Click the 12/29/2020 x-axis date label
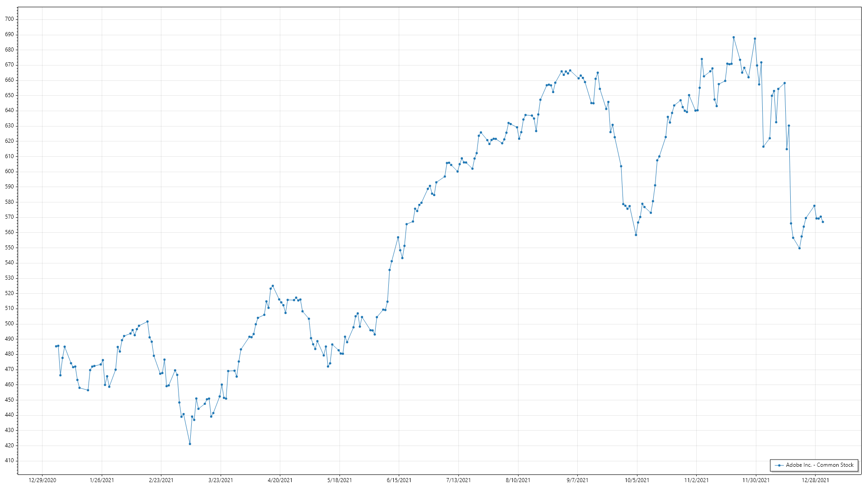Screen dimensions: 868x488 (42, 480)
